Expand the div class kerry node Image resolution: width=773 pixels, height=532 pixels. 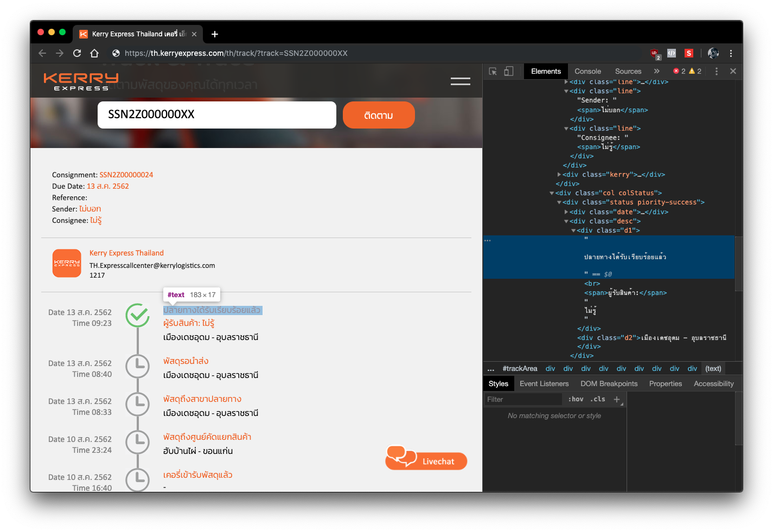(559, 175)
